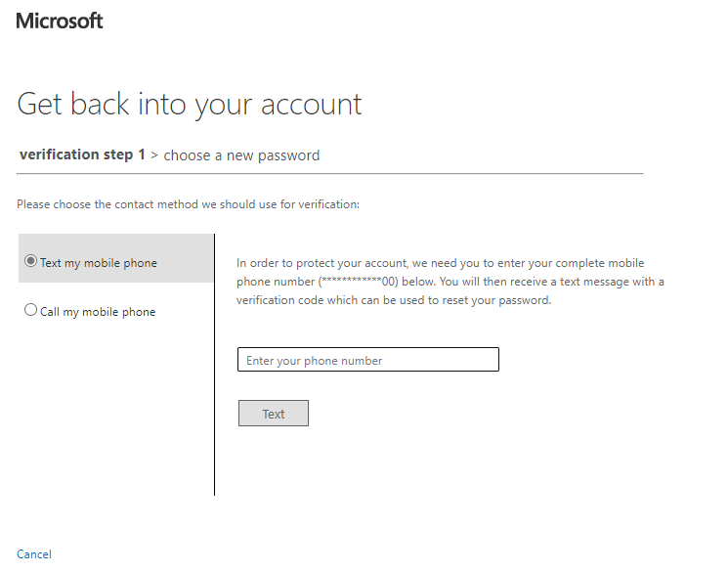Screen dimensions: 728x573
Task: Click the "choose a new password" step text
Action: [241, 155]
